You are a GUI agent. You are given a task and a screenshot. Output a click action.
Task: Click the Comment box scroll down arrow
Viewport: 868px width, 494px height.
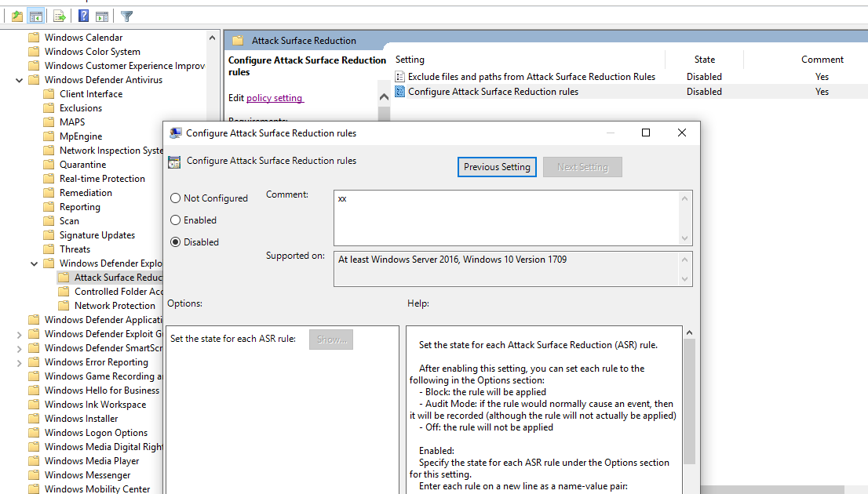pyautogui.click(x=685, y=238)
